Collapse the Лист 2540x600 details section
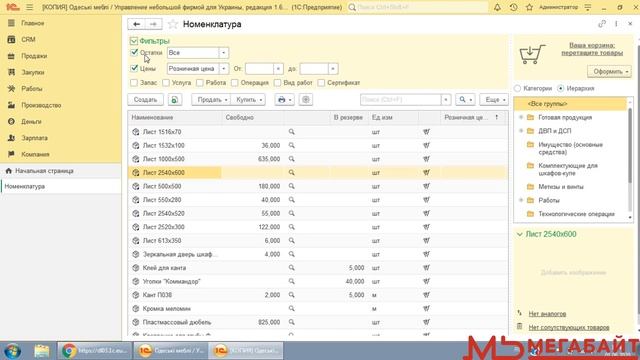Screen dimensions: 640x360 [x=520, y=234]
